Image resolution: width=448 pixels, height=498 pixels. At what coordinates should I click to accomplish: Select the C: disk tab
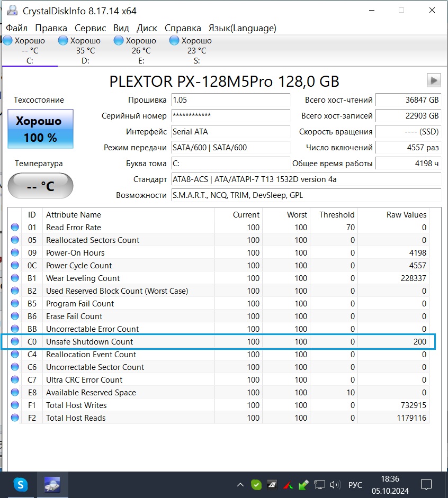click(x=30, y=50)
